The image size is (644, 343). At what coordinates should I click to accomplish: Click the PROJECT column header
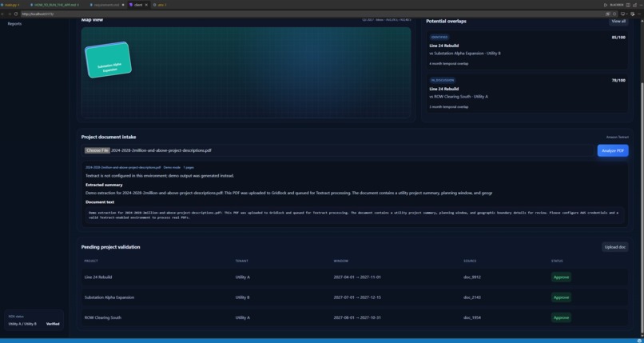coord(91,261)
